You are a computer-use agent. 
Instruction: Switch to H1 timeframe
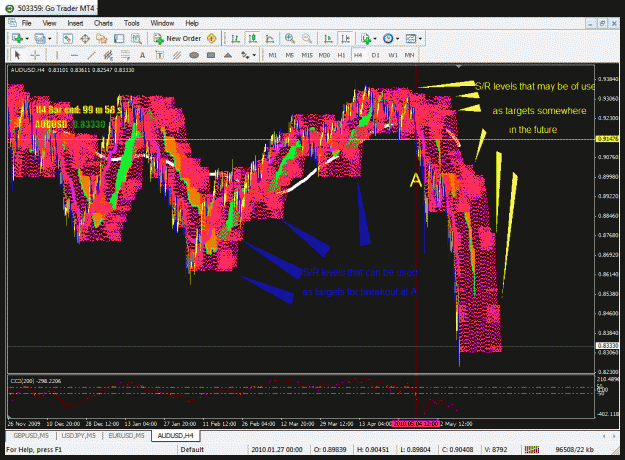coord(341,55)
